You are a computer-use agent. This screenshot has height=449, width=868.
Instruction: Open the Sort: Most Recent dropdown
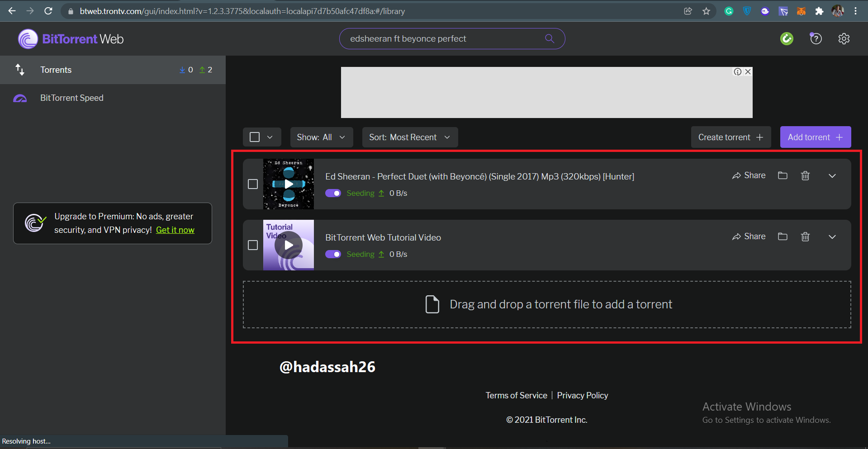410,137
